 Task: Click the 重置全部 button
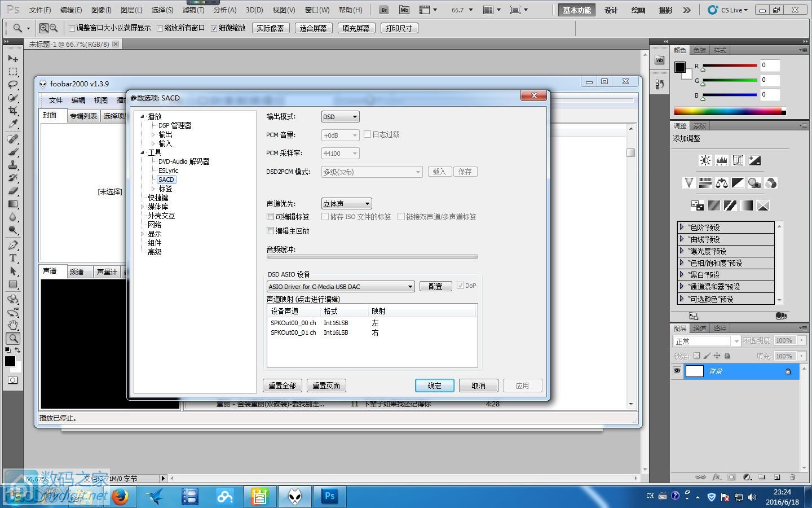282,386
